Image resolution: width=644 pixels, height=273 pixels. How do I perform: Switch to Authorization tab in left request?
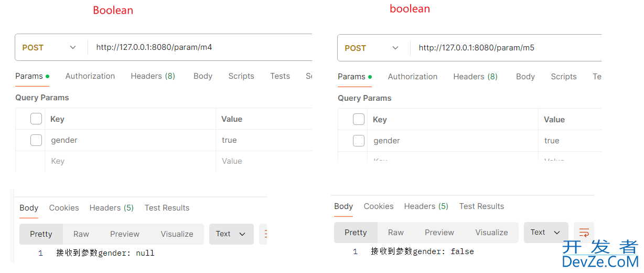pos(90,76)
